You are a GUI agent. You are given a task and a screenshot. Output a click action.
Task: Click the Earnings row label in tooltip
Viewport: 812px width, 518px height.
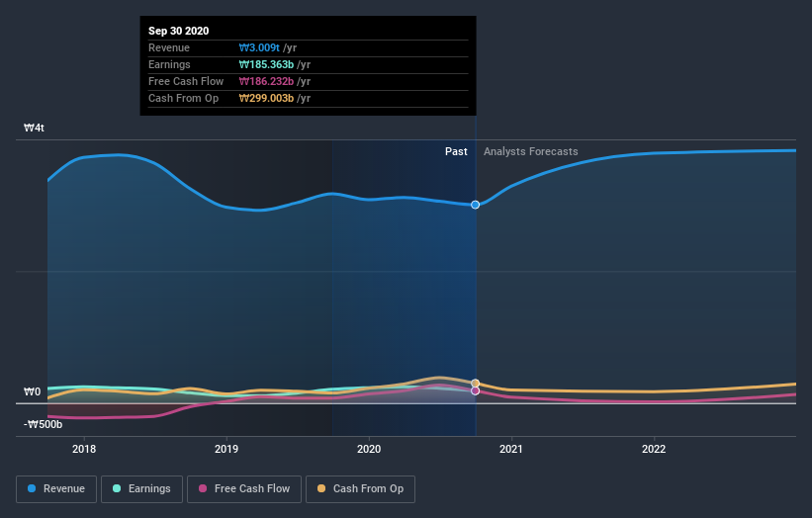coord(169,64)
